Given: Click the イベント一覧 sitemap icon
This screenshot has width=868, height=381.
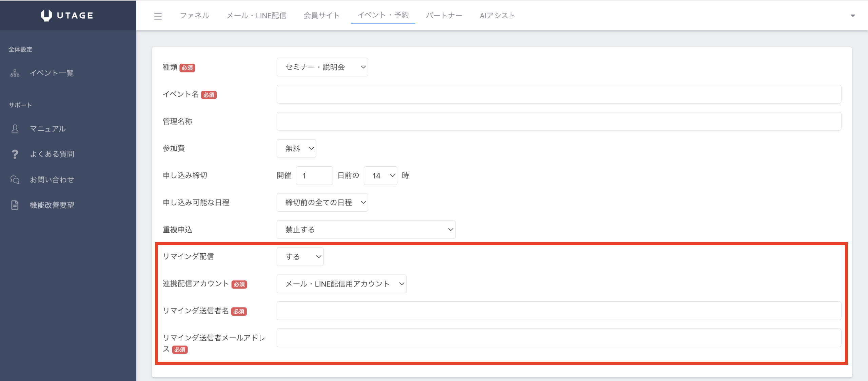Looking at the screenshot, I should 15,73.
